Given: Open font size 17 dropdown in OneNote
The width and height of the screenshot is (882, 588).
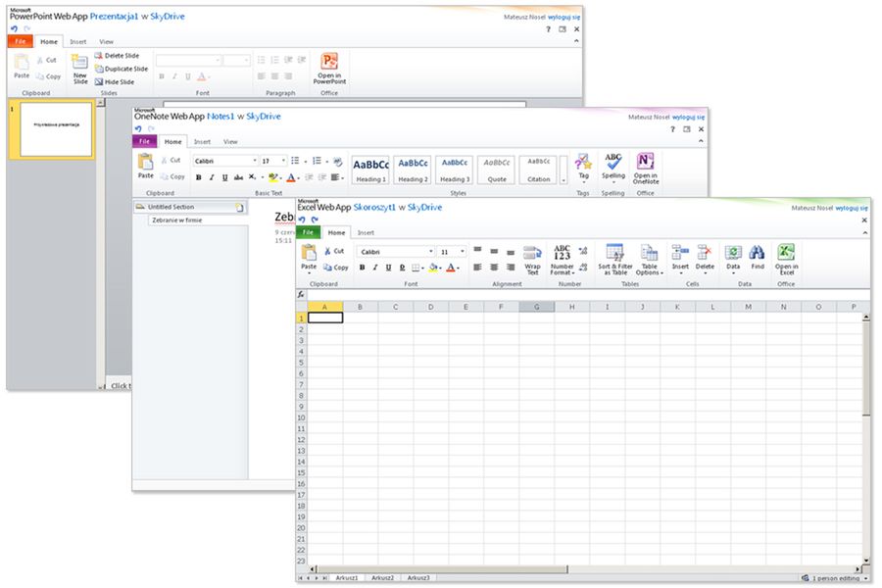Looking at the screenshot, I should coord(283,161).
